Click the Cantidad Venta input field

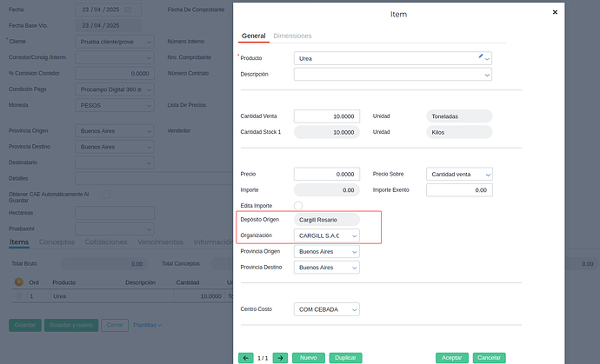[x=326, y=116]
